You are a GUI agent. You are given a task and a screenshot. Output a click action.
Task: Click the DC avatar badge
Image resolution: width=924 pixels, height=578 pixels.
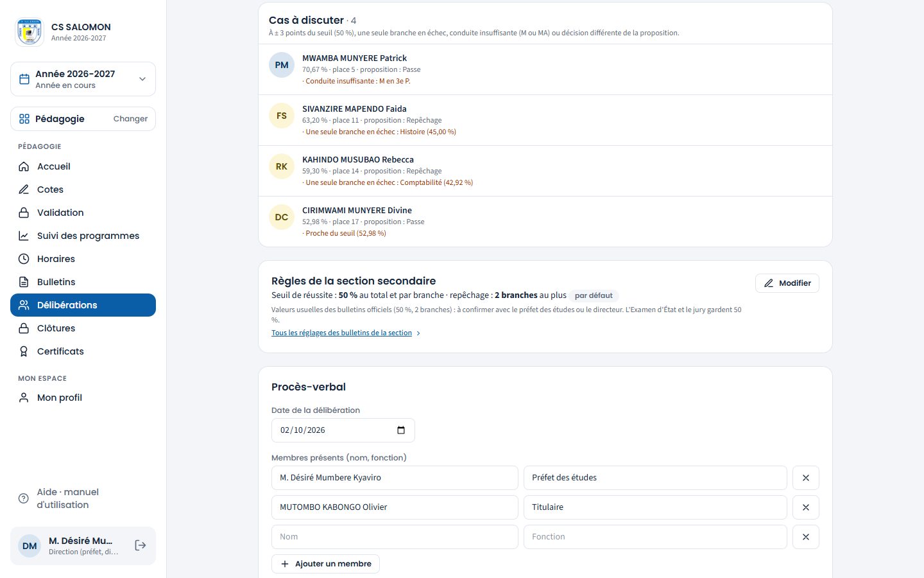pos(282,217)
